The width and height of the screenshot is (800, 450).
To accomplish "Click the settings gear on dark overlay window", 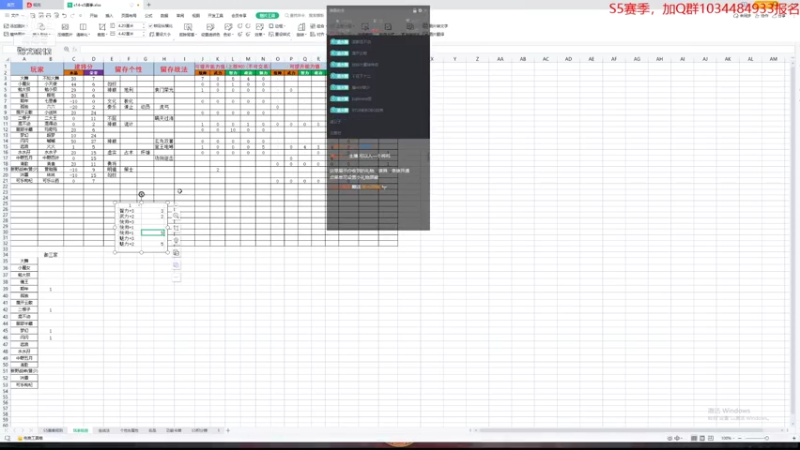I will 420,10.
